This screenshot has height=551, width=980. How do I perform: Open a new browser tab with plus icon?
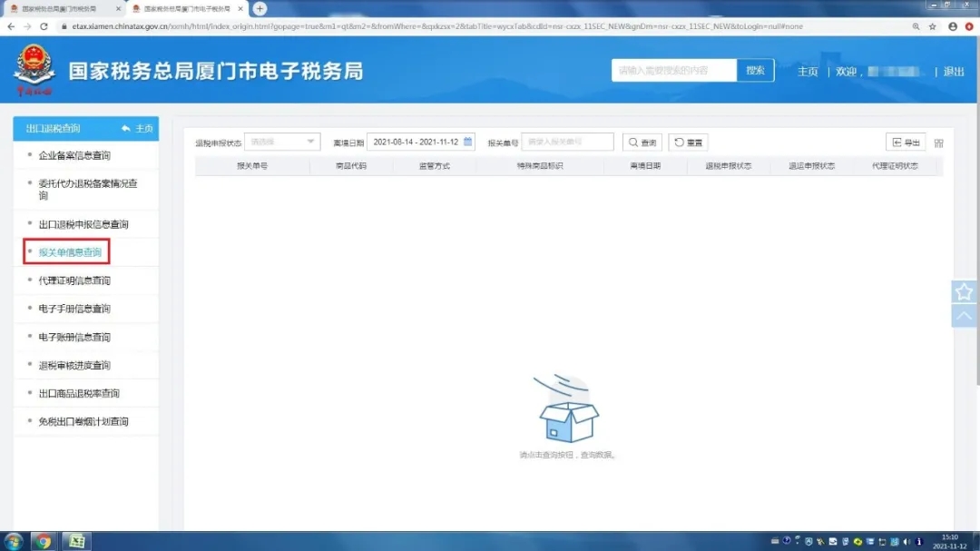260,8
